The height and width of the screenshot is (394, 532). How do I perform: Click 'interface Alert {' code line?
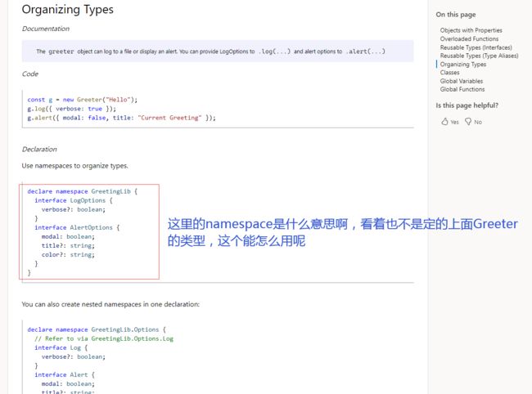65,375
